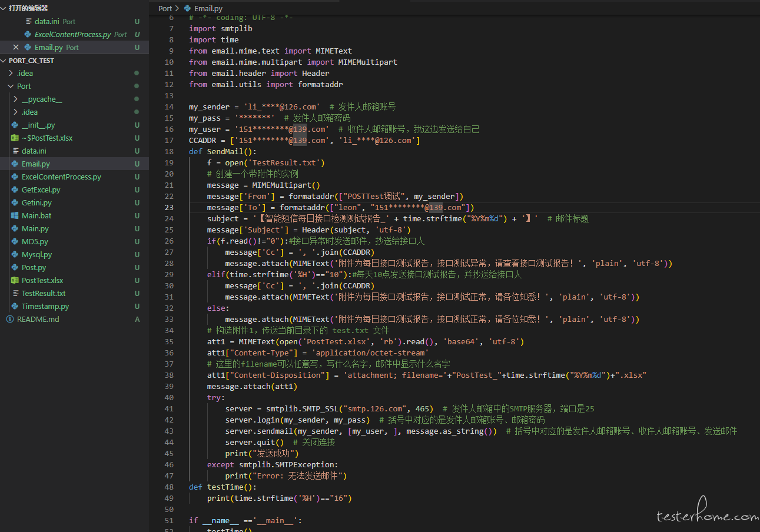Click the 'def SendMail():' line
This screenshot has width=760, height=532.
[223, 152]
